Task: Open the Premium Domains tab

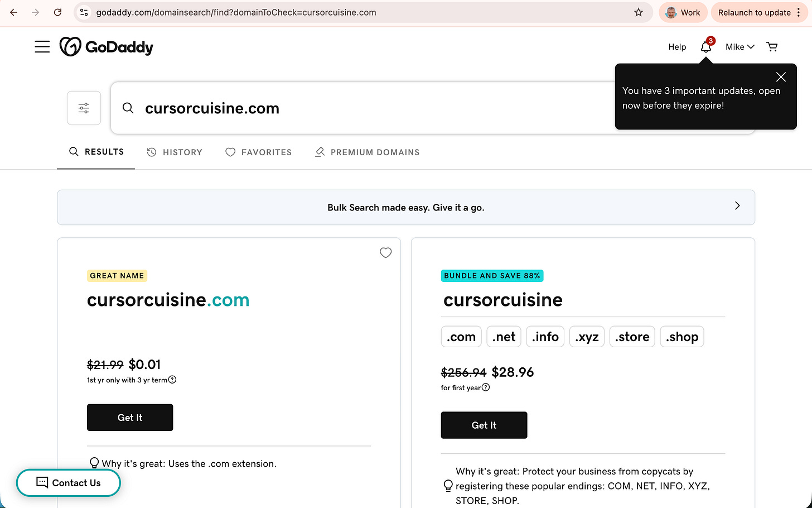Action: [x=367, y=152]
